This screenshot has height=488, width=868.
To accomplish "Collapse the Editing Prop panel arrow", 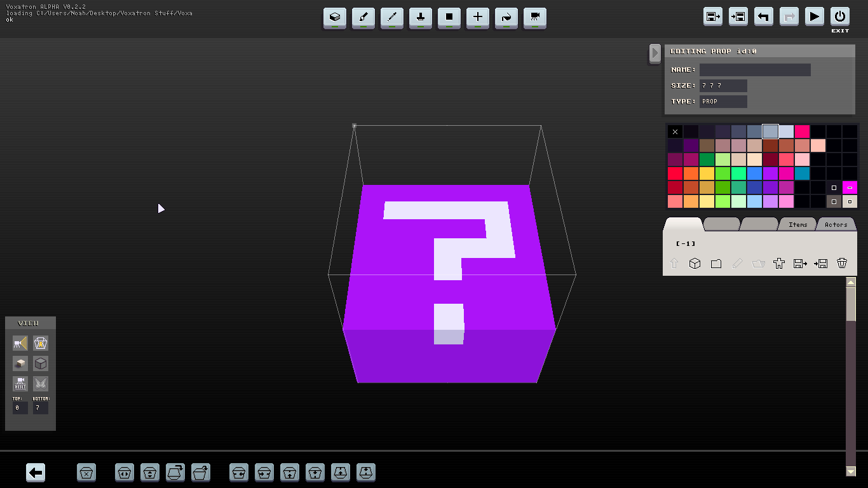I will tap(655, 53).
